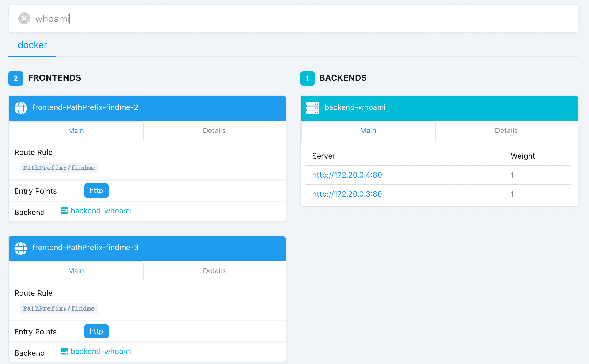
Task: Click the http entry point badge on findme-3
Action: tap(96, 331)
